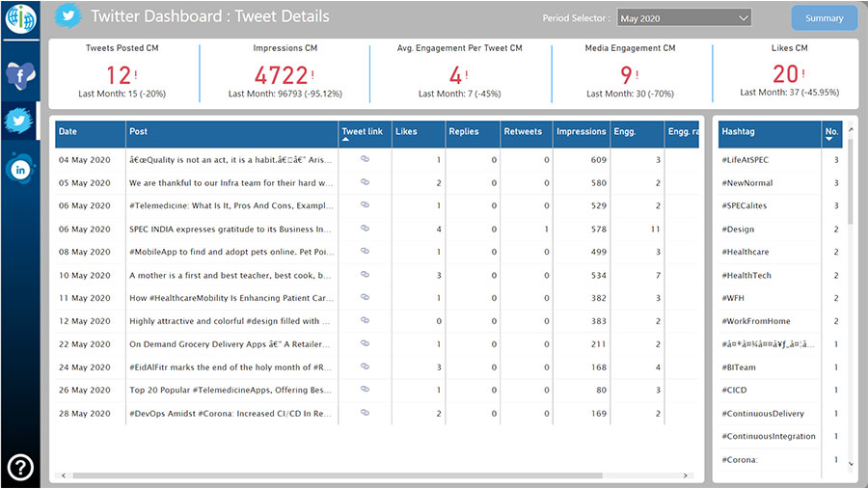Click up arrow of hashtag list scrollbar
868x489 pixels.
[x=851, y=129]
